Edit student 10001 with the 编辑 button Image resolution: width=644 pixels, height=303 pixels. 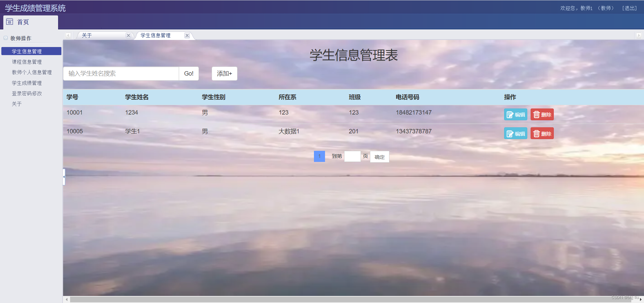(x=516, y=115)
